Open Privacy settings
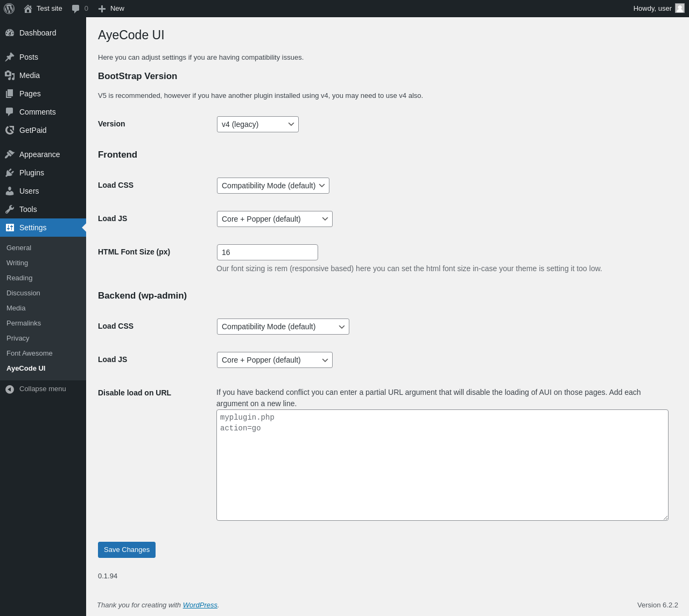The image size is (689, 616). point(18,338)
